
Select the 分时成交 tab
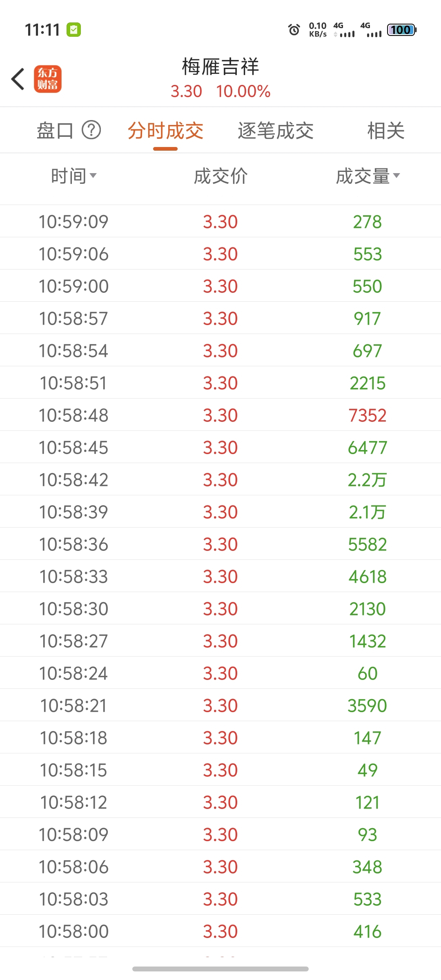point(165,131)
